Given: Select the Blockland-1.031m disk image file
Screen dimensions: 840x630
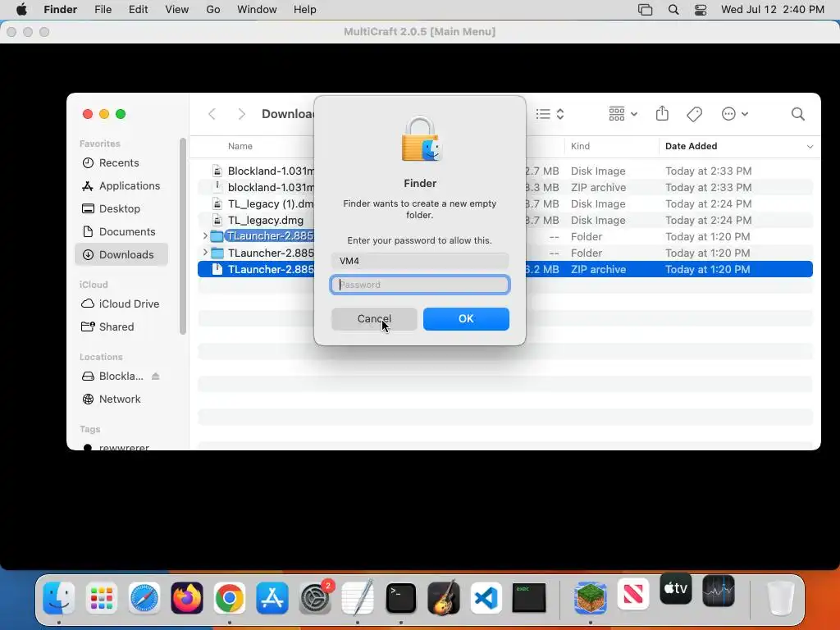Looking at the screenshot, I should 505,171.
